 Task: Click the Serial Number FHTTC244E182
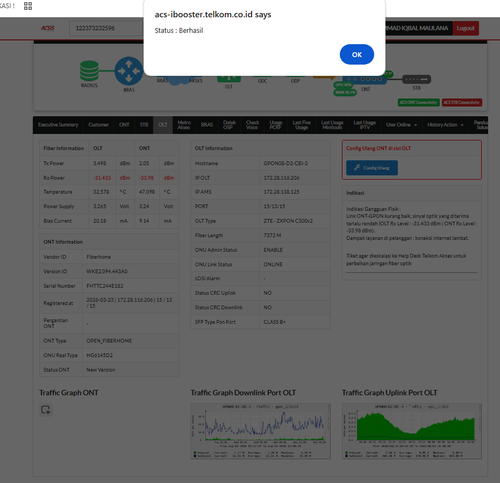(105, 286)
